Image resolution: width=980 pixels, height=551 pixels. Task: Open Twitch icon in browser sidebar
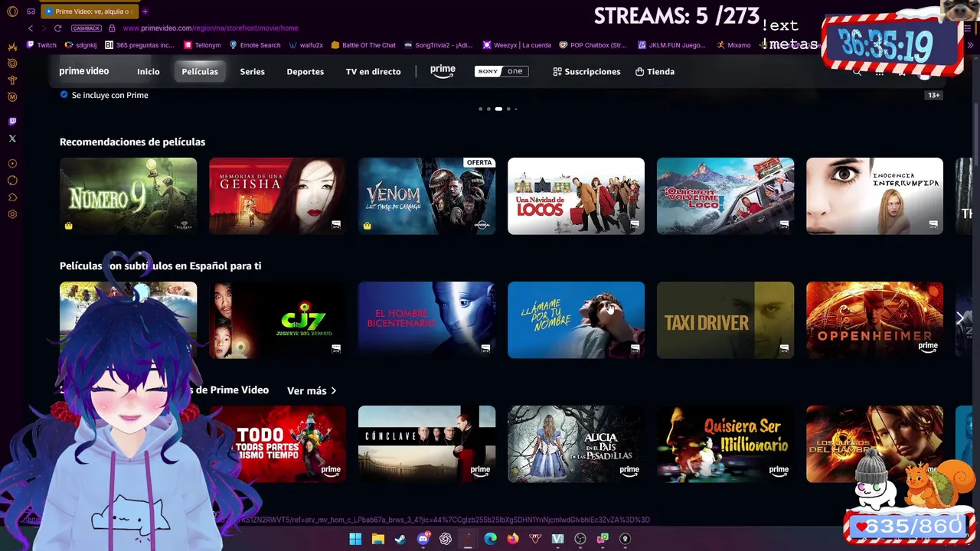tap(12, 122)
